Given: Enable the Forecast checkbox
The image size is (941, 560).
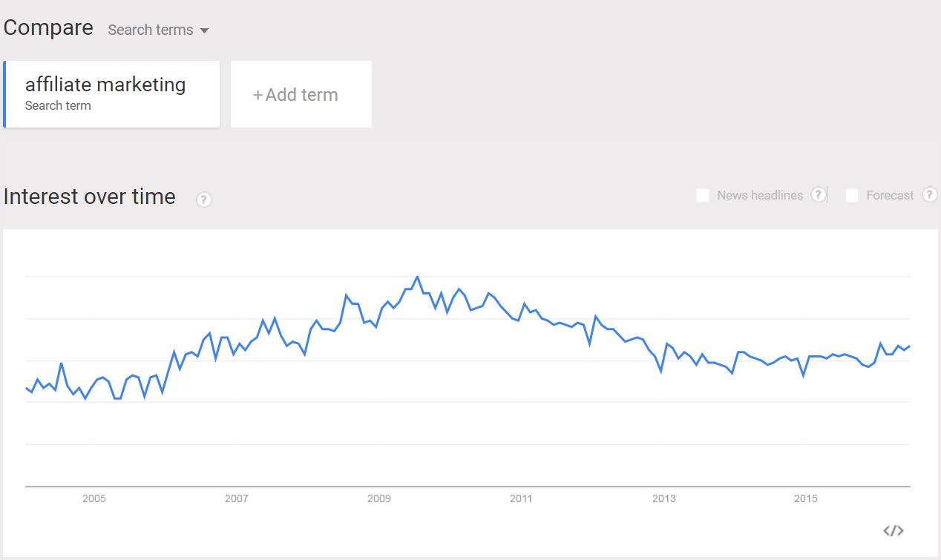Looking at the screenshot, I should (x=852, y=196).
